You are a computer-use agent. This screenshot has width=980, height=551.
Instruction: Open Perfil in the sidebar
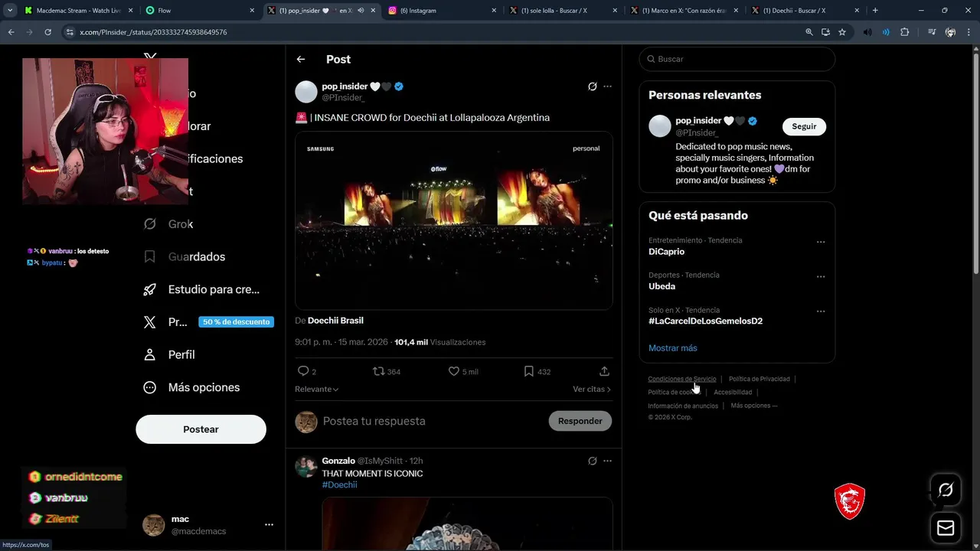click(169, 354)
